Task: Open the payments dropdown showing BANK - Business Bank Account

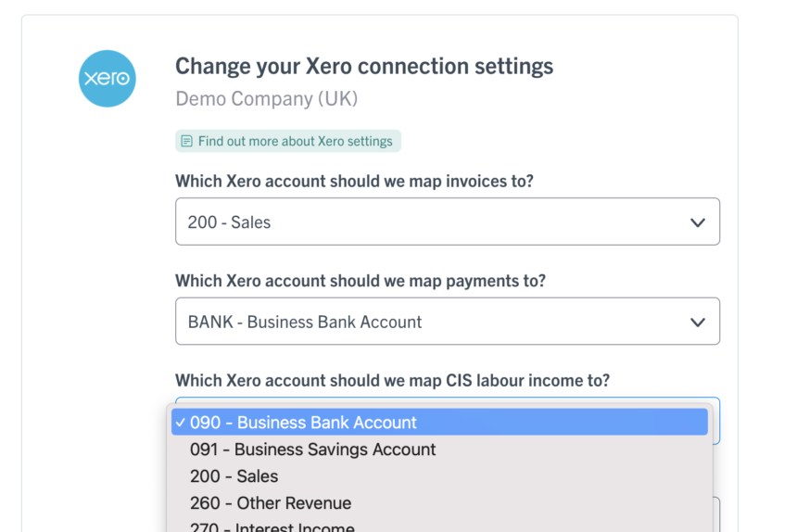Action: tap(448, 321)
